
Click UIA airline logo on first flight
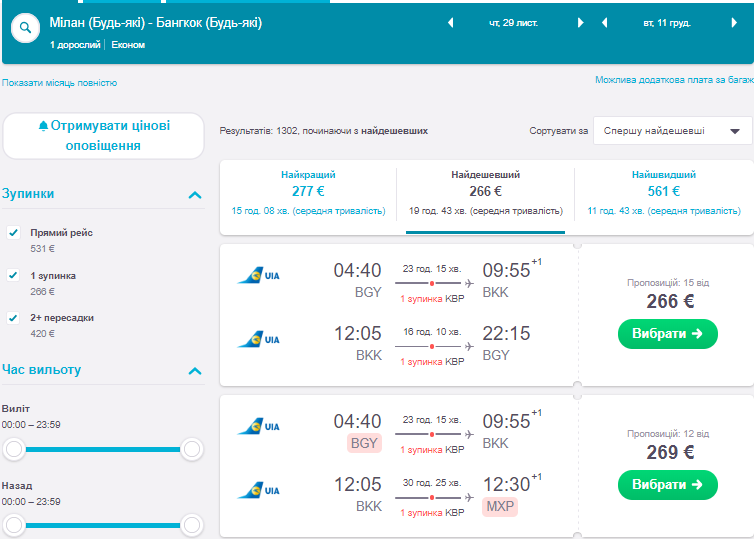coord(258,275)
